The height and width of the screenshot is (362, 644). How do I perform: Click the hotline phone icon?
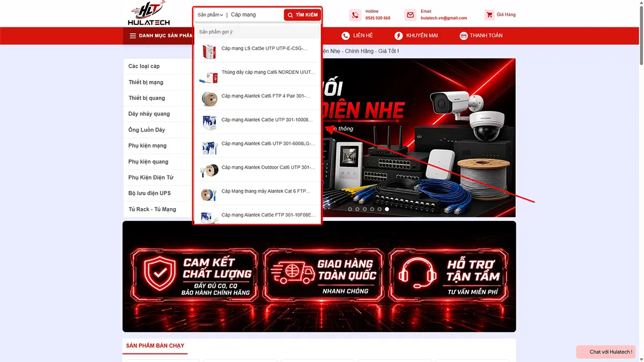point(355,15)
